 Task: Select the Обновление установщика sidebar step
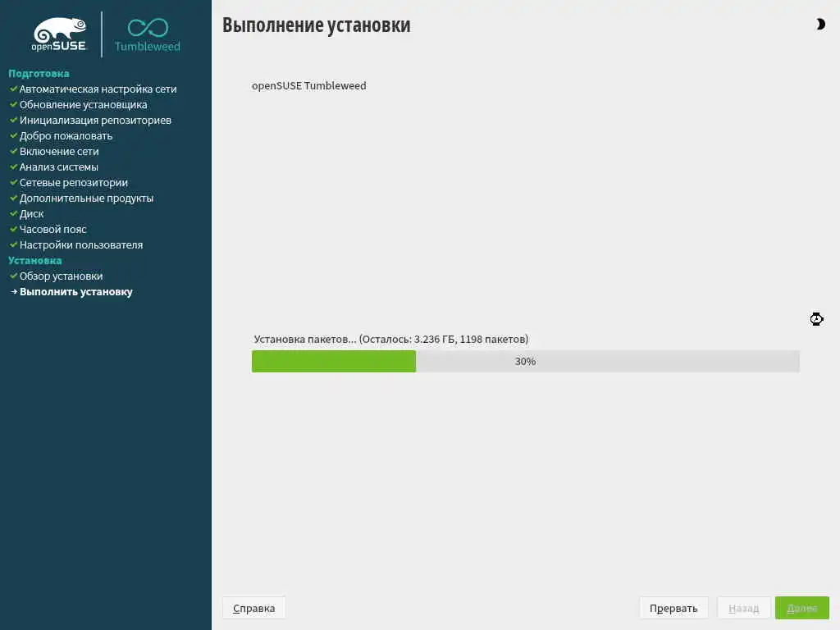coord(84,105)
